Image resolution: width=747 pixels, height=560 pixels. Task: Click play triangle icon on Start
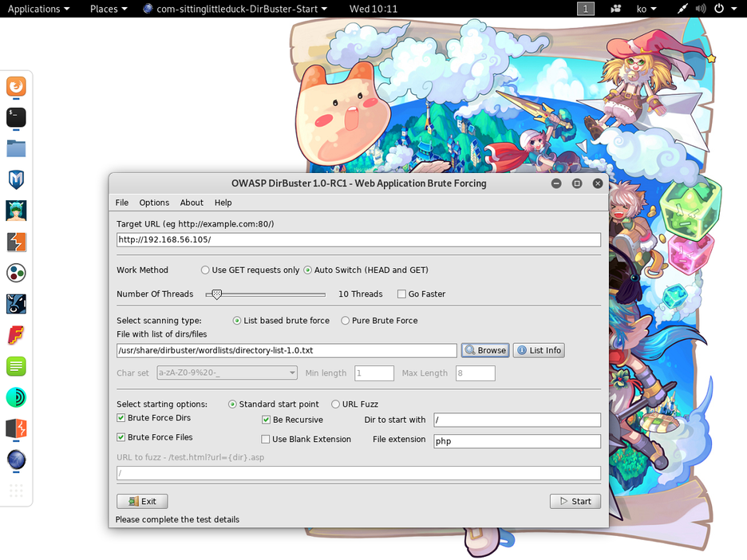(x=563, y=501)
